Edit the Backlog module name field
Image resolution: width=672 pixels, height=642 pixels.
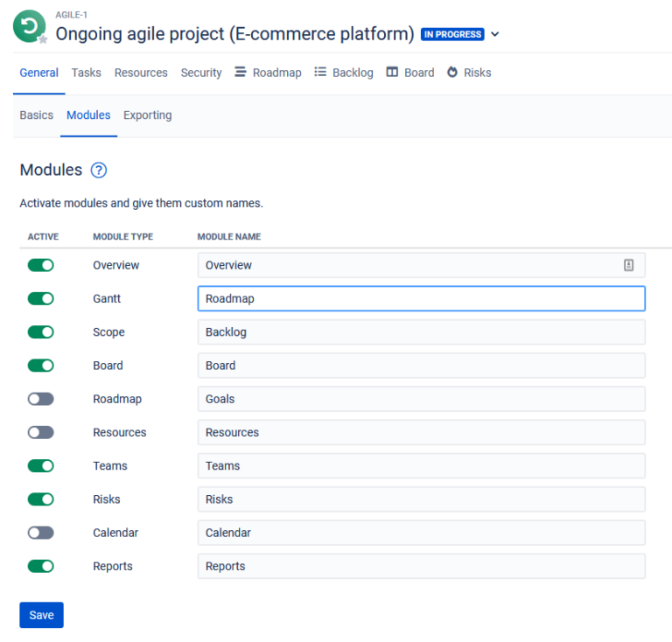(x=421, y=331)
